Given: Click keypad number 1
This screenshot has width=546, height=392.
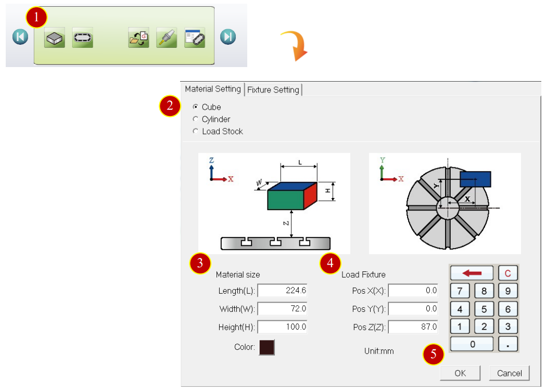Looking at the screenshot, I should click(x=460, y=326).
